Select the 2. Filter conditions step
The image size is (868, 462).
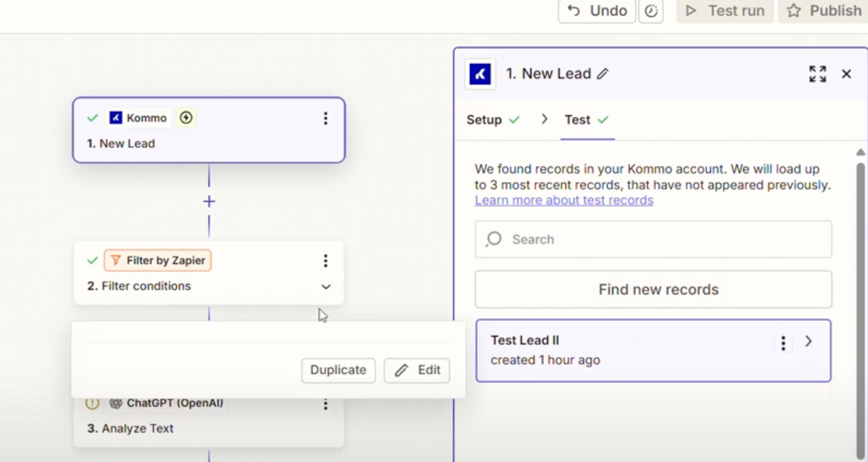(209, 273)
